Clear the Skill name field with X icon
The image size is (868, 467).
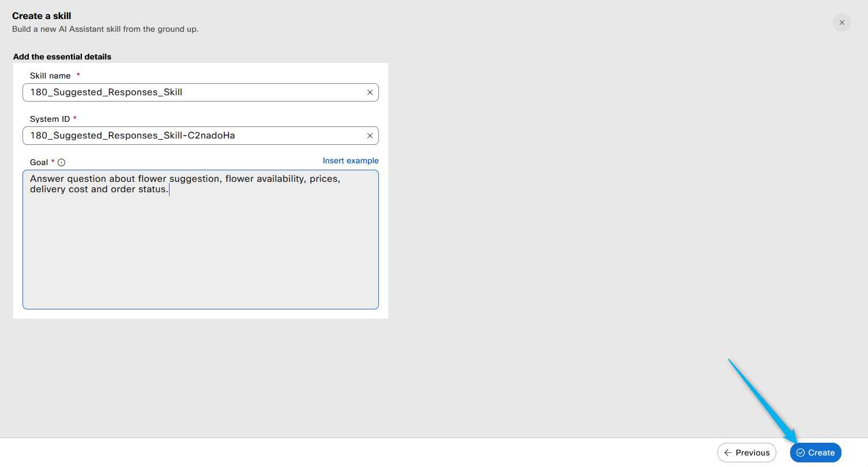(370, 92)
